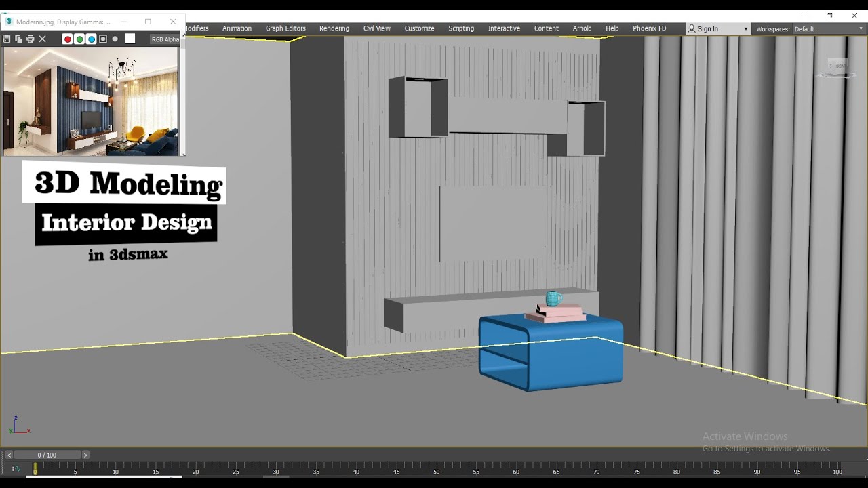This screenshot has height=488, width=868.
Task: Copy the image in the frame buffer window
Action: click(18, 39)
